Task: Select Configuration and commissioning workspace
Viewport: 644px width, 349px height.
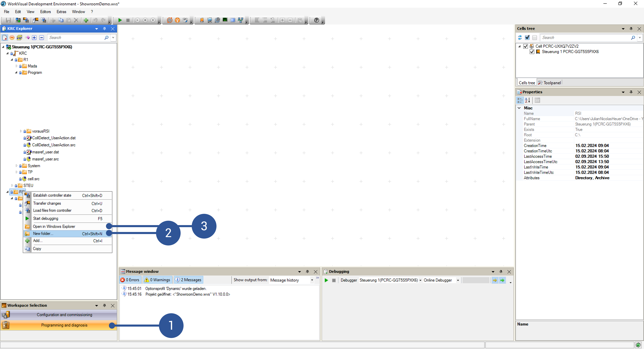Action: (x=59, y=315)
